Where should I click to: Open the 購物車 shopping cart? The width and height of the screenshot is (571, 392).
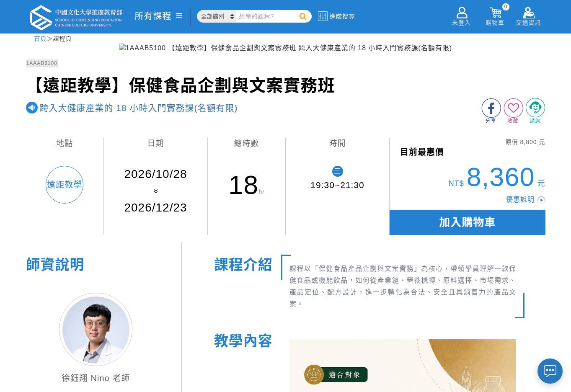click(495, 17)
